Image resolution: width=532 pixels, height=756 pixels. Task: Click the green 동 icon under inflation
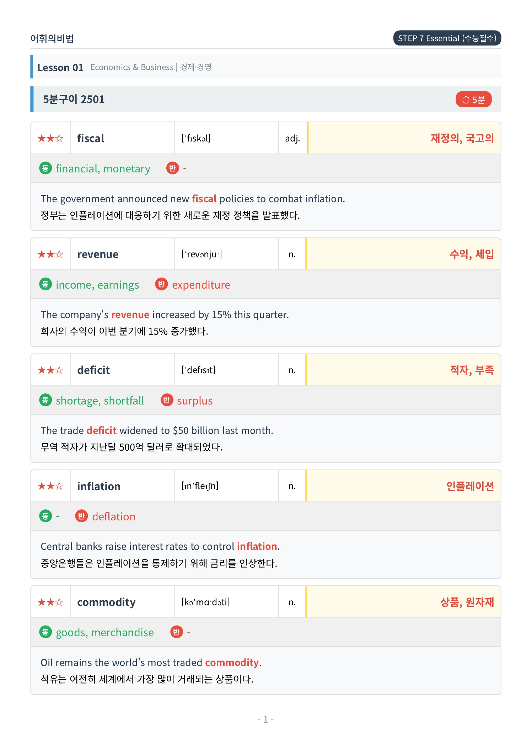[x=45, y=516]
